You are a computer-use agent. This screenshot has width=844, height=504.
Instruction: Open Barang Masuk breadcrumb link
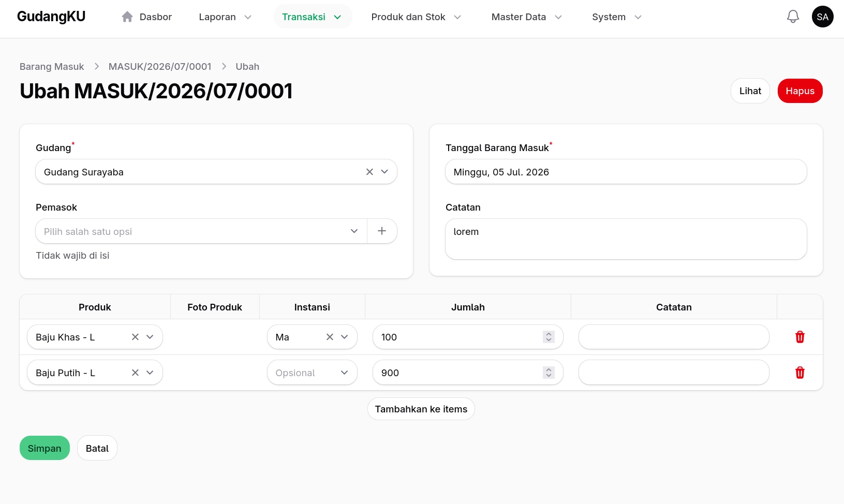(x=52, y=66)
